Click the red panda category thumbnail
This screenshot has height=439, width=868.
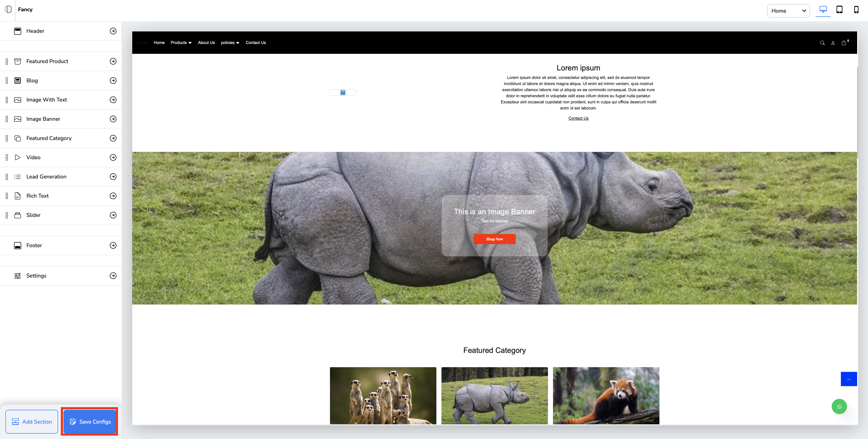[x=606, y=396]
